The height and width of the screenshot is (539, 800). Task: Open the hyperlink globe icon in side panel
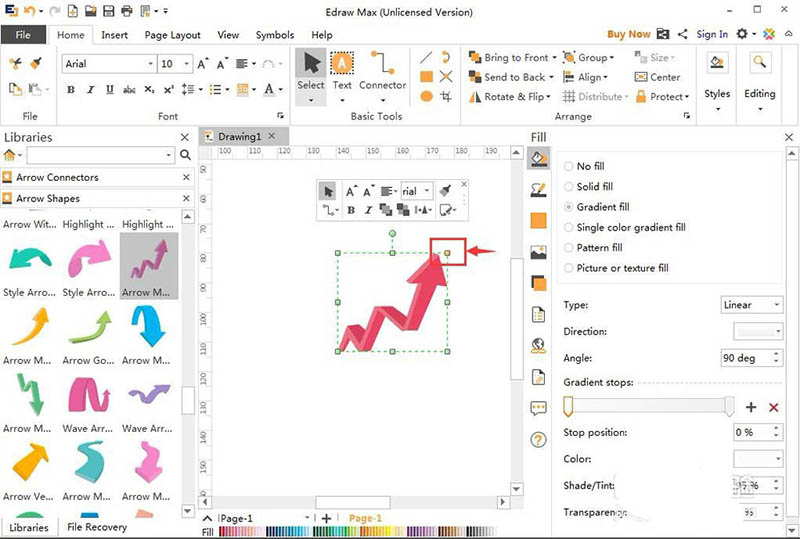538,346
